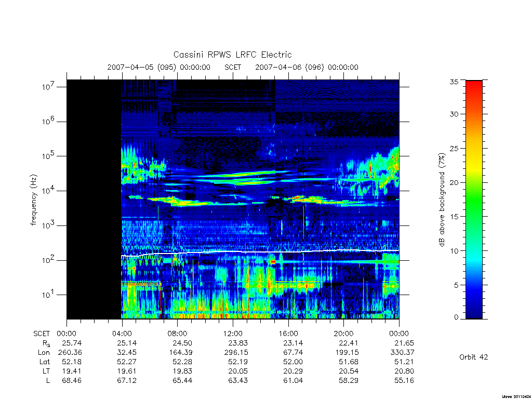Click Rs value 23.83

(x=238, y=343)
